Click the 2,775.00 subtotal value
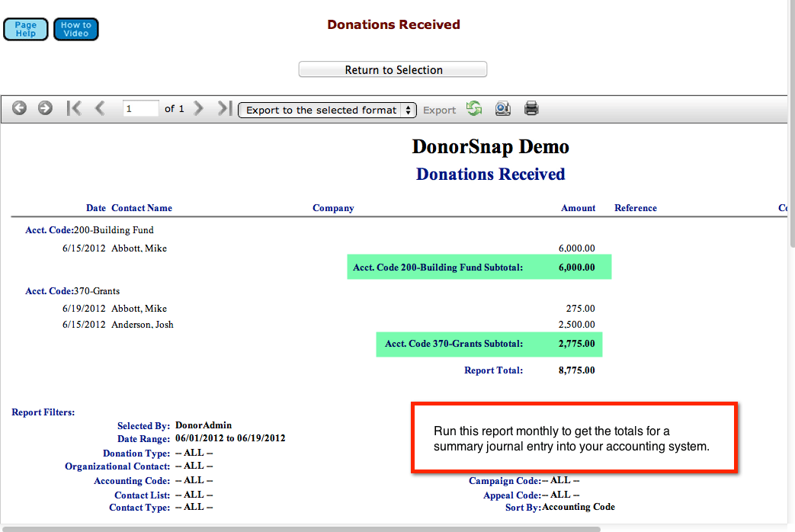 pyautogui.click(x=576, y=344)
